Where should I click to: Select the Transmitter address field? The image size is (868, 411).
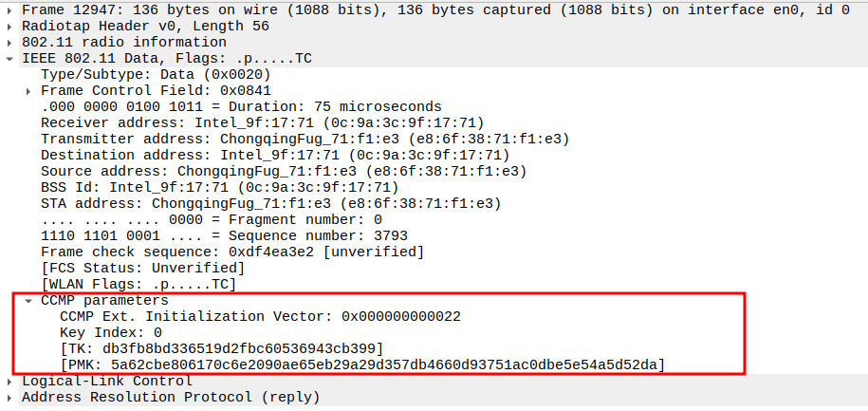pos(305,140)
